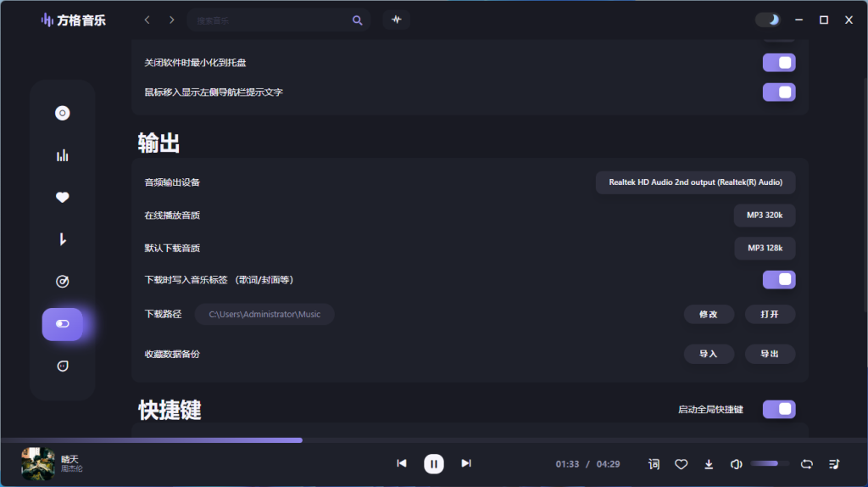Change the loop playback mode icon

pyautogui.click(x=807, y=464)
